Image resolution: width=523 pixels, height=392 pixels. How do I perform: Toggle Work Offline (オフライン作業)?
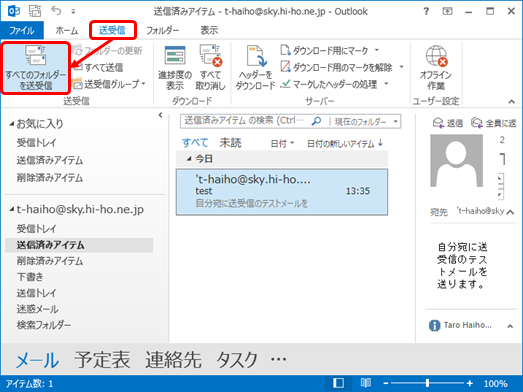coord(436,68)
